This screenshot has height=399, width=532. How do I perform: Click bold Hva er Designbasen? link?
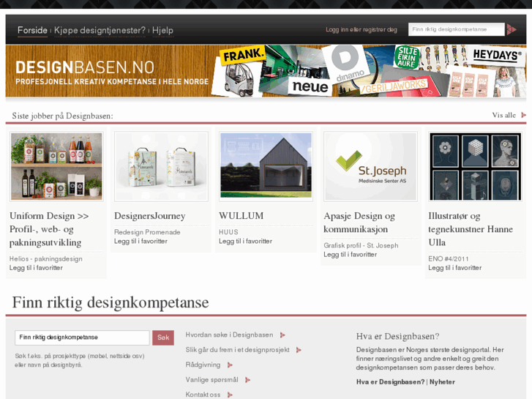(x=390, y=382)
